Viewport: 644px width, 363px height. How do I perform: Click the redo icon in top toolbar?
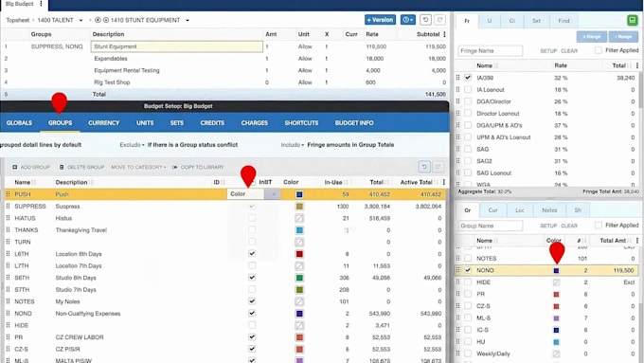click(439, 20)
